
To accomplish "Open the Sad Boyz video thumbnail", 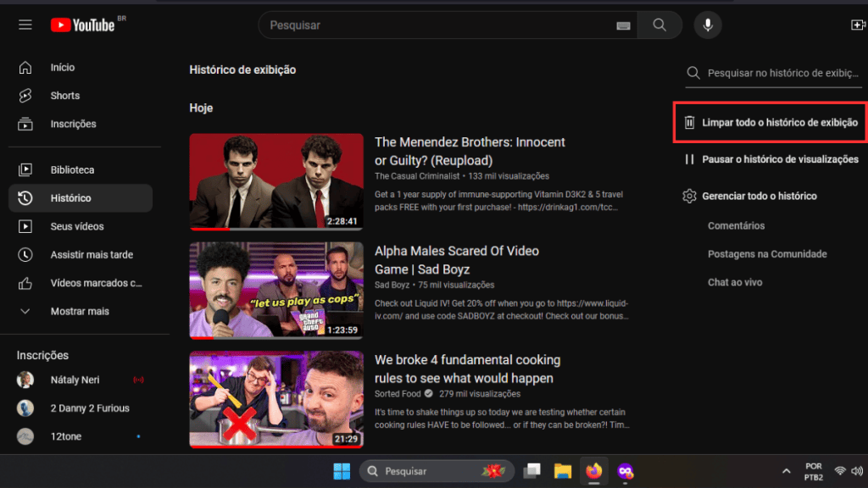I will click(276, 291).
